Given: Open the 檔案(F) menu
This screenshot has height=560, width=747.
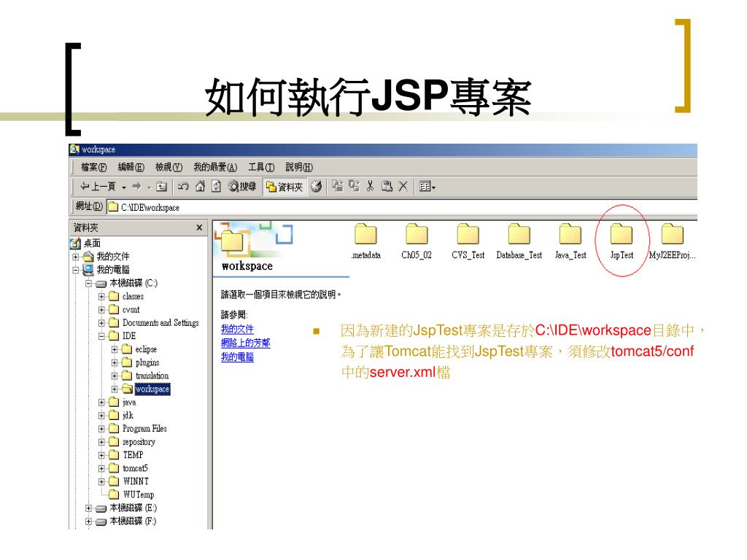Looking at the screenshot, I should pyautogui.click(x=93, y=167).
